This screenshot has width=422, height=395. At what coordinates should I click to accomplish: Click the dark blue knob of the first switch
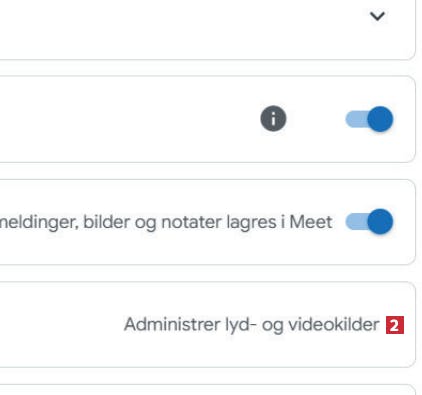380,119
